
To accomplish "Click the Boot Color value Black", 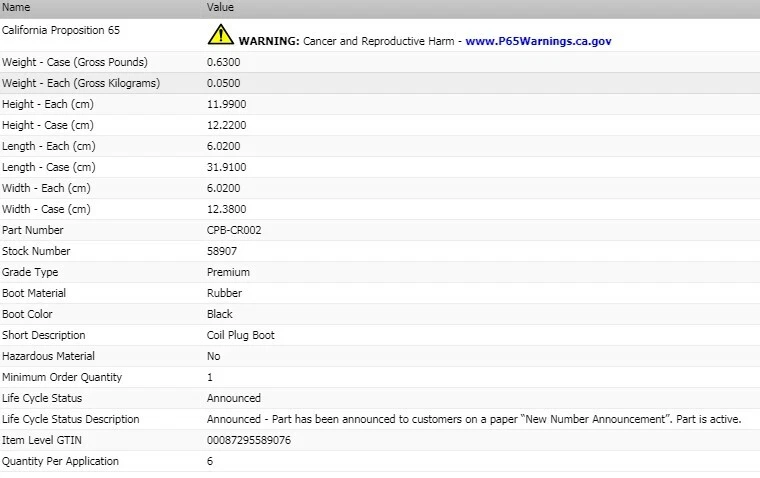I will [220, 314].
